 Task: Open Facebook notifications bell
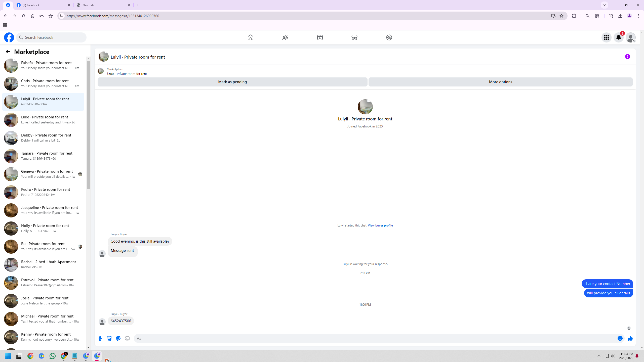(x=618, y=37)
